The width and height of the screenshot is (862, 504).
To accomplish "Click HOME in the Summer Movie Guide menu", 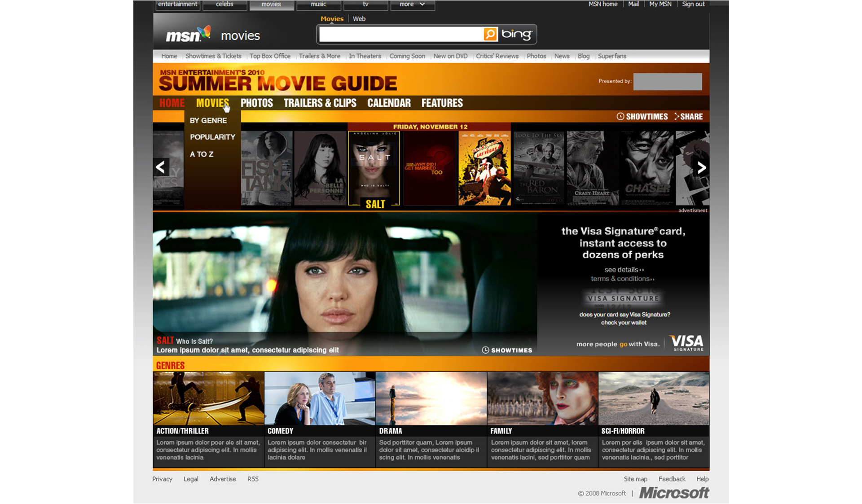I will click(x=172, y=103).
